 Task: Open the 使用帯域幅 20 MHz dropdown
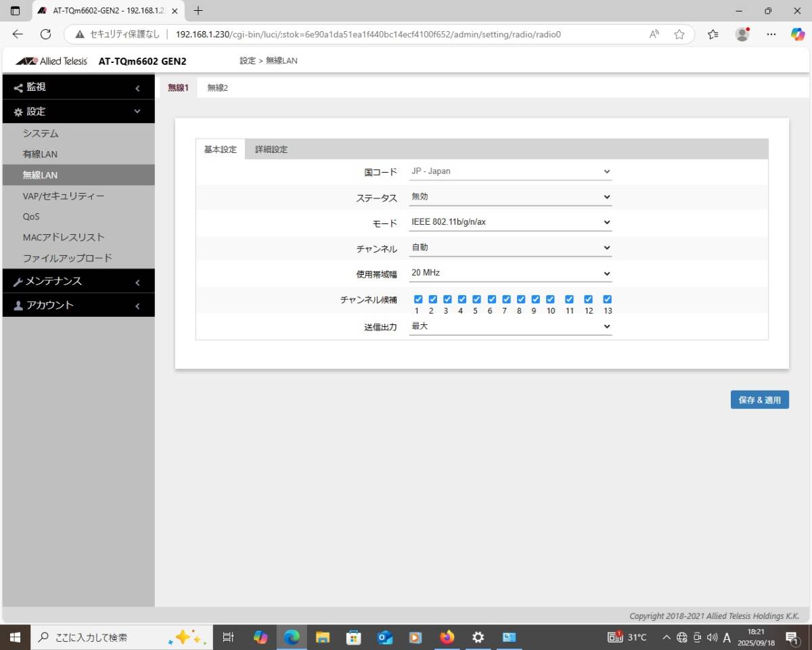(510, 274)
